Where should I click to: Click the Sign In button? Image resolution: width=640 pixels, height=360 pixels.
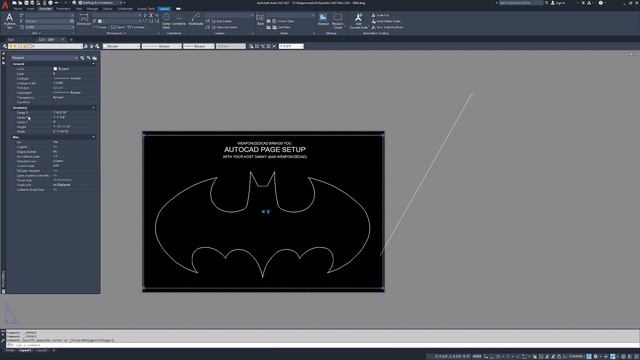tap(559, 3)
